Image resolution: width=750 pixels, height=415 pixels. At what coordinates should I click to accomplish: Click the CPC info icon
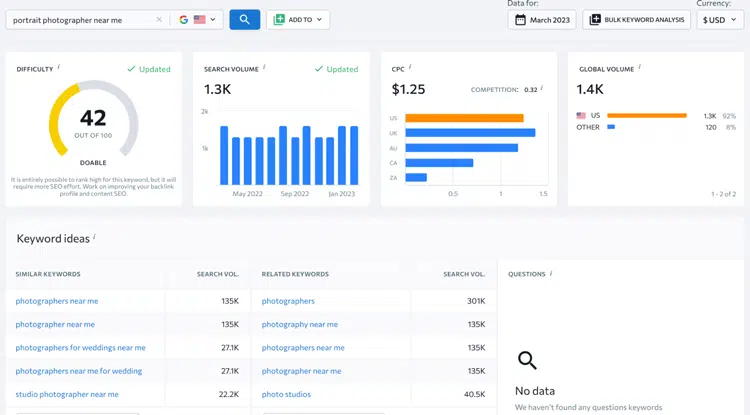[x=410, y=67]
